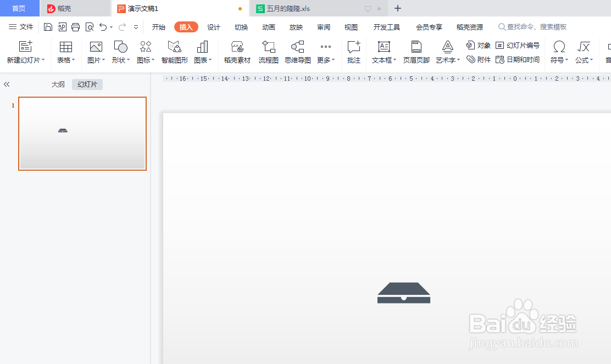Insert a comment with the 批注 icon

click(x=353, y=52)
